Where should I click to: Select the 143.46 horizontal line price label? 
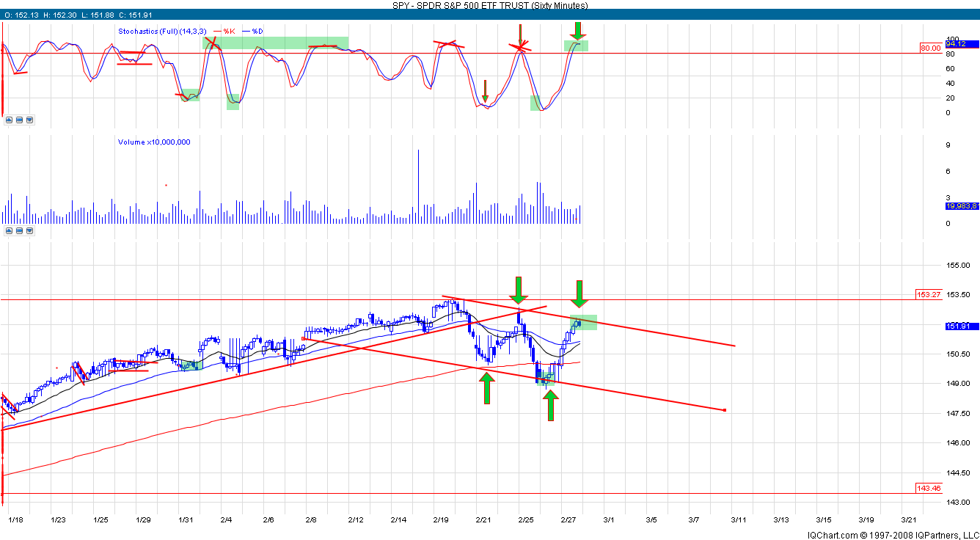click(928, 488)
